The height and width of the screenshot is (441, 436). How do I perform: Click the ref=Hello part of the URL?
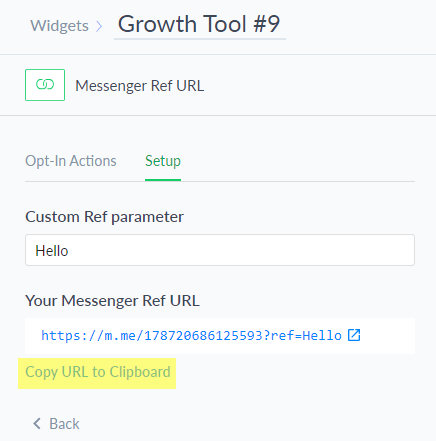306,335
